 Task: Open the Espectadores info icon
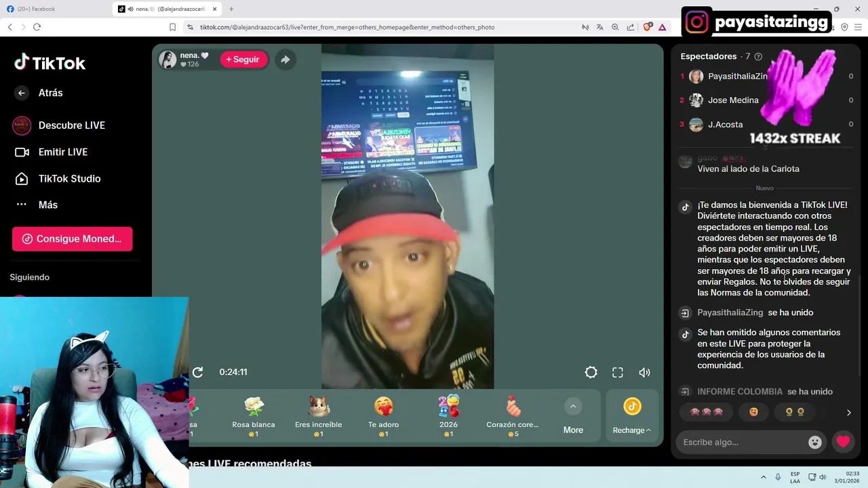(758, 57)
